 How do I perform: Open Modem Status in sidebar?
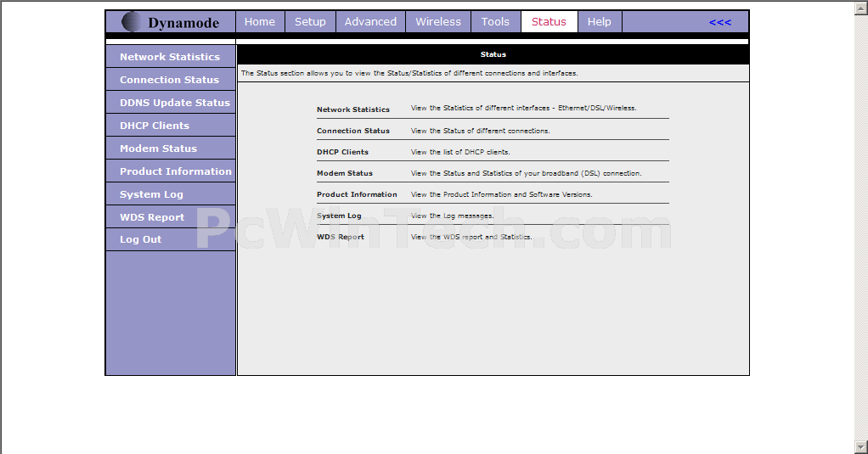[171, 149]
